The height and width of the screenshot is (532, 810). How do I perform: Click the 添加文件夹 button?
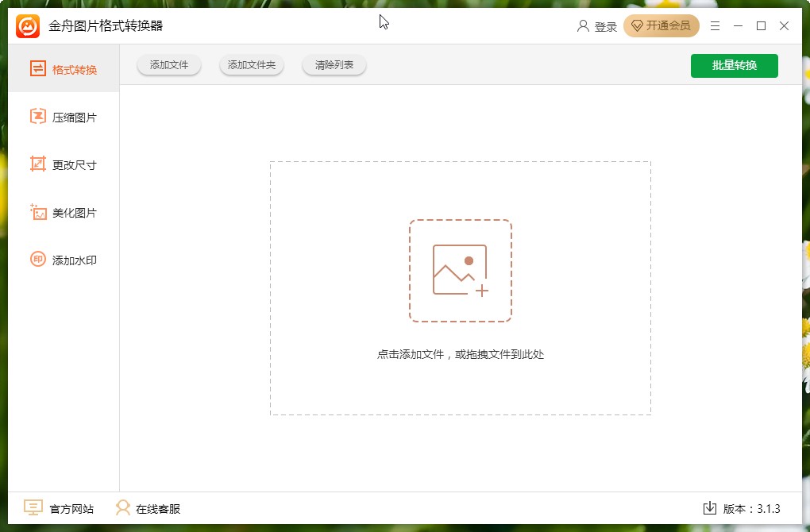[x=251, y=65]
